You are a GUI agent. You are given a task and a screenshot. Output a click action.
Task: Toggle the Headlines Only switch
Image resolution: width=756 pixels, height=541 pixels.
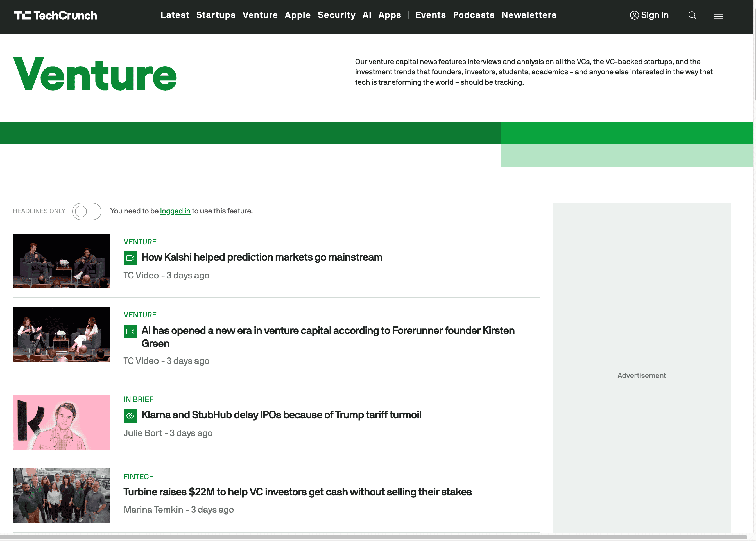click(87, 211)
